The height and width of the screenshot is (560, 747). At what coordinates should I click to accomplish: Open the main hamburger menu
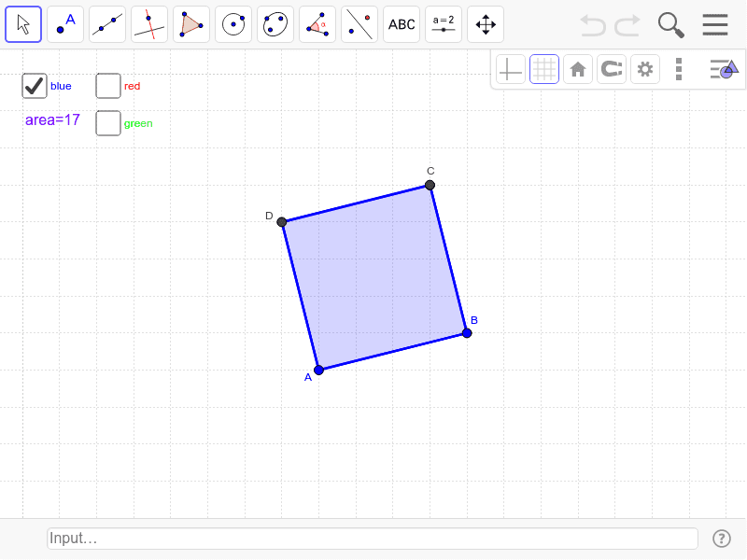tap(715, 24)
